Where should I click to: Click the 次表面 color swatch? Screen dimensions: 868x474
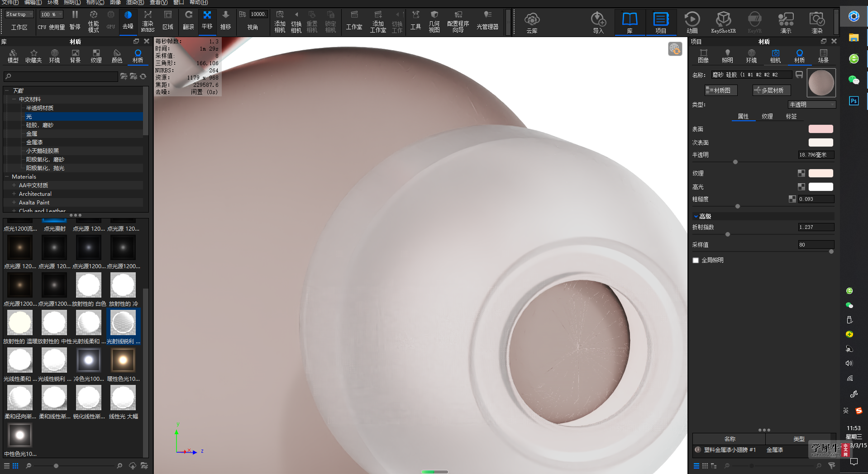821,142
